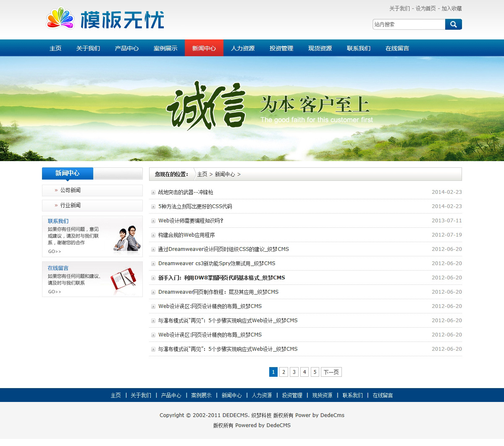Jump to page 5 in pagination

pyautogui.click(x=315, y=372)
